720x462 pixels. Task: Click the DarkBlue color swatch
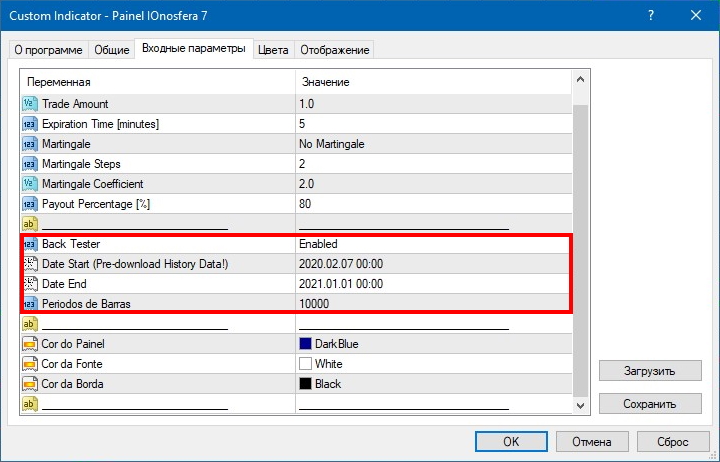[x=305, y=344]
